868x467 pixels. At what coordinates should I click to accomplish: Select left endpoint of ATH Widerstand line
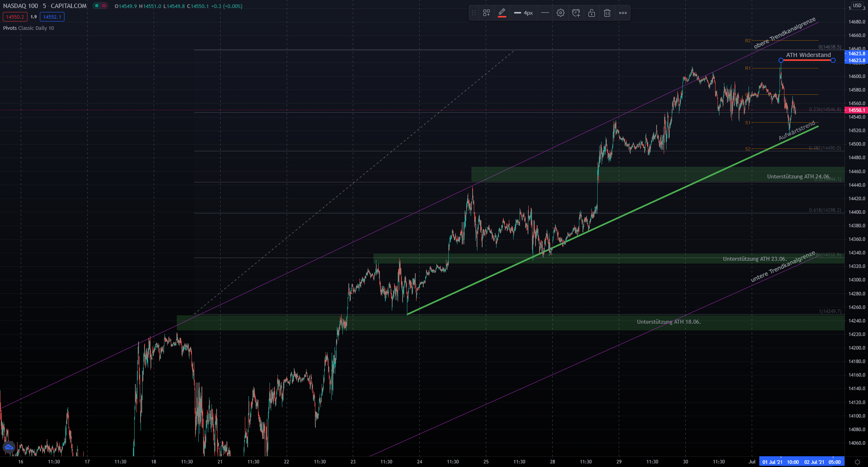tap(781, 61)
